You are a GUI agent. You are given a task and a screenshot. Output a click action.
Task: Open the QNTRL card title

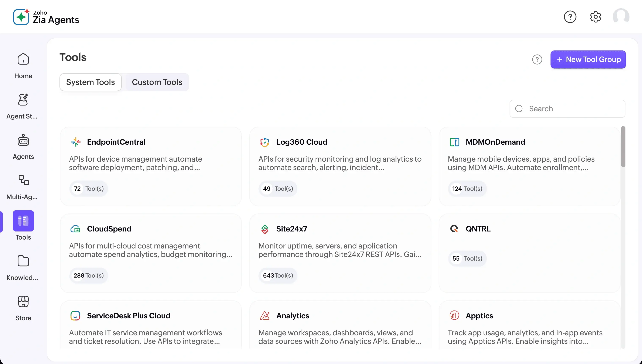click(478, 229)
